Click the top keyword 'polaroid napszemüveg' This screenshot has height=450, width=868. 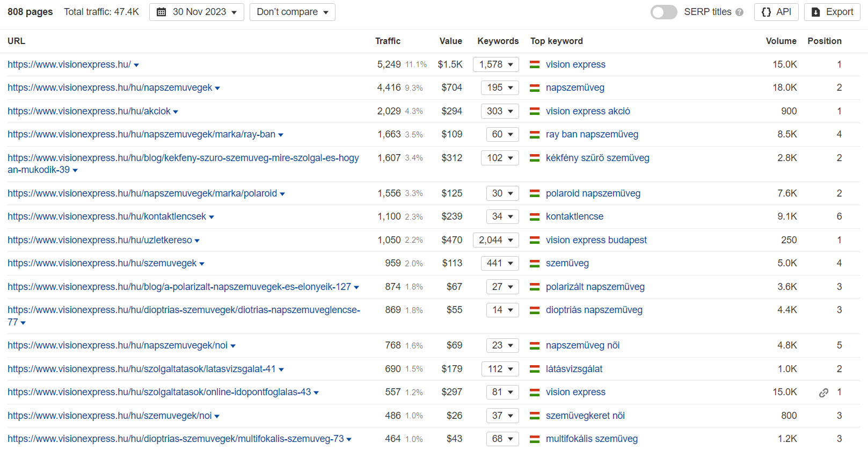point(593,193)
